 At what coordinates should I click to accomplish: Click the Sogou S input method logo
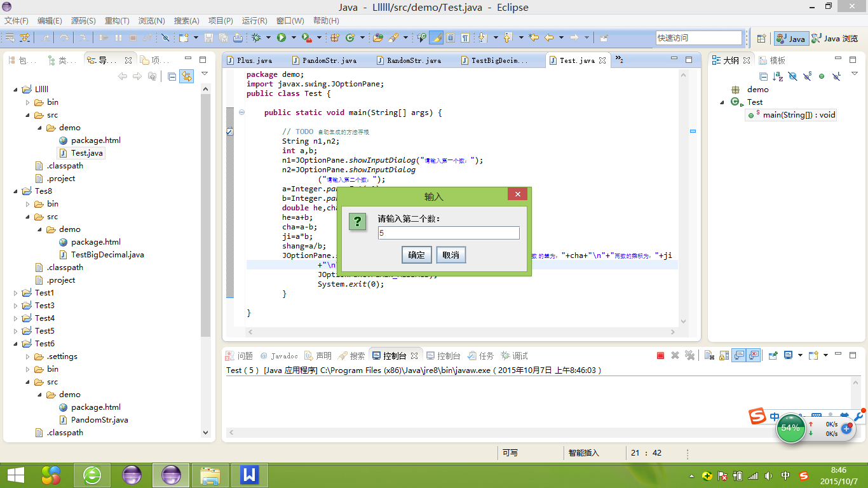click(x=757, y=417)
